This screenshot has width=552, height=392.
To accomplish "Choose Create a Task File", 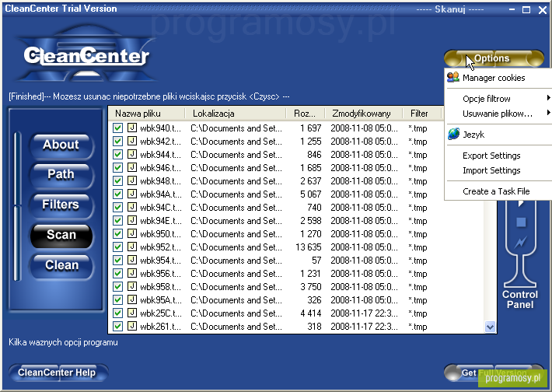I will (499, 191).
